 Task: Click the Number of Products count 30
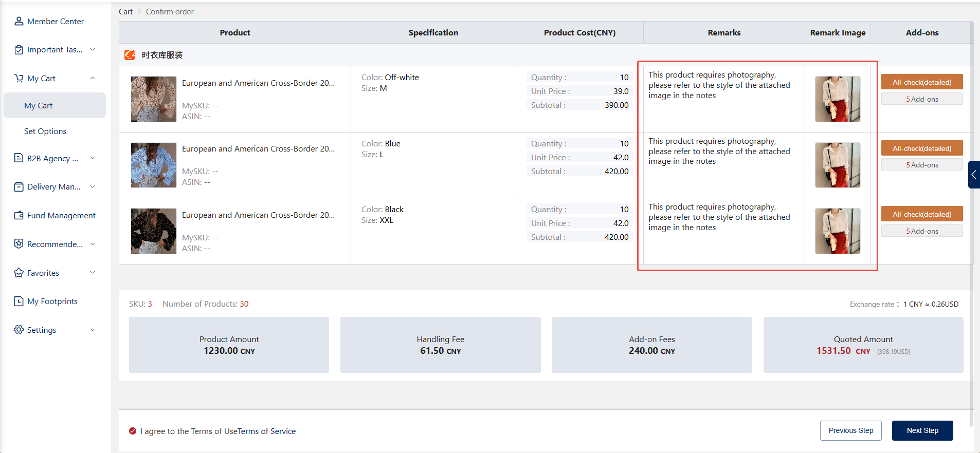point(244,304)
